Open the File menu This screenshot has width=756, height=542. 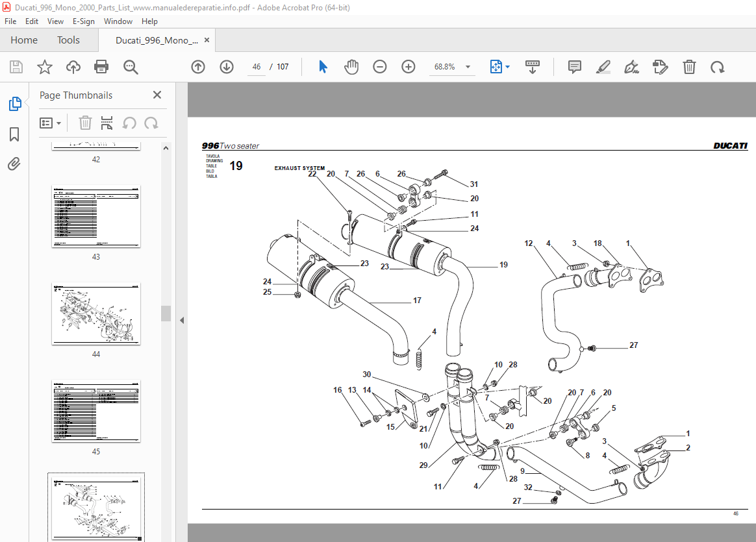10,21
